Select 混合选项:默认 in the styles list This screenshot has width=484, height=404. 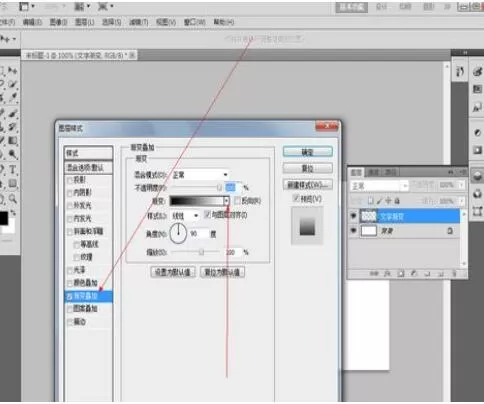(88, 167)
